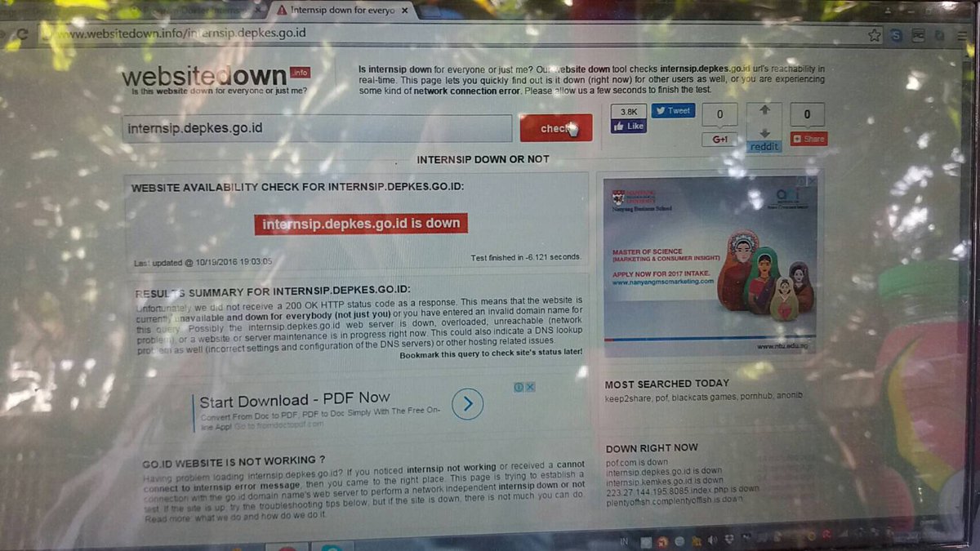The image size is (980, 551).
Task: Close the PDF ad with X icon
Action: tap(530, 387)
